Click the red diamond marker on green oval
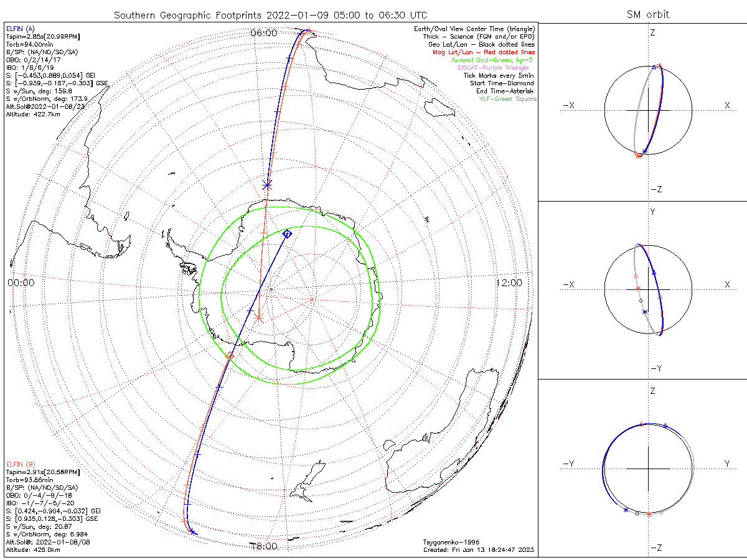 230,357
